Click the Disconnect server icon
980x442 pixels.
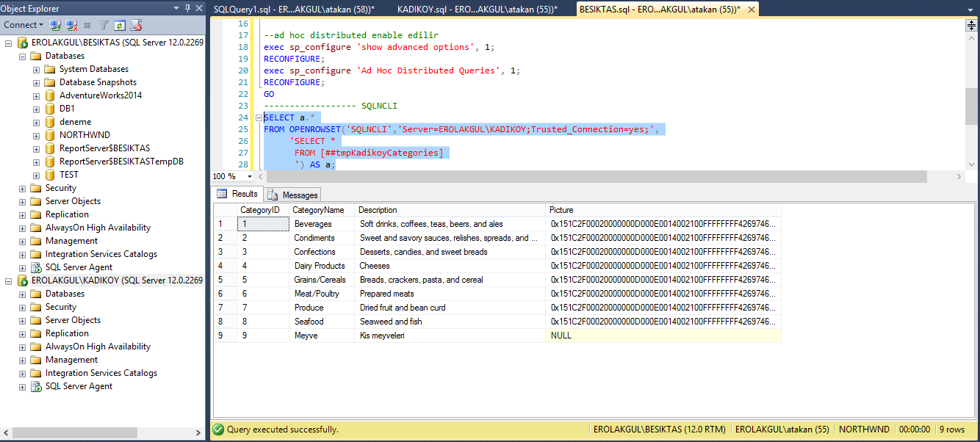pos(72,25)
